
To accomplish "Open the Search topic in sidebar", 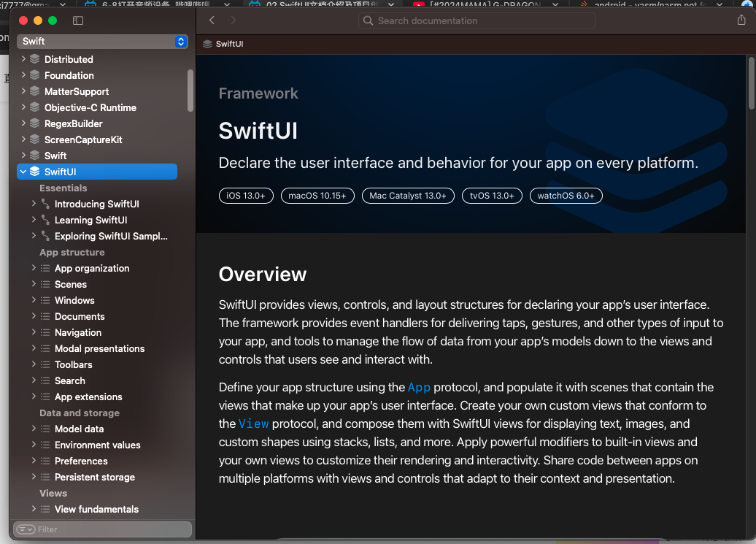I will [x=70, y=380].
